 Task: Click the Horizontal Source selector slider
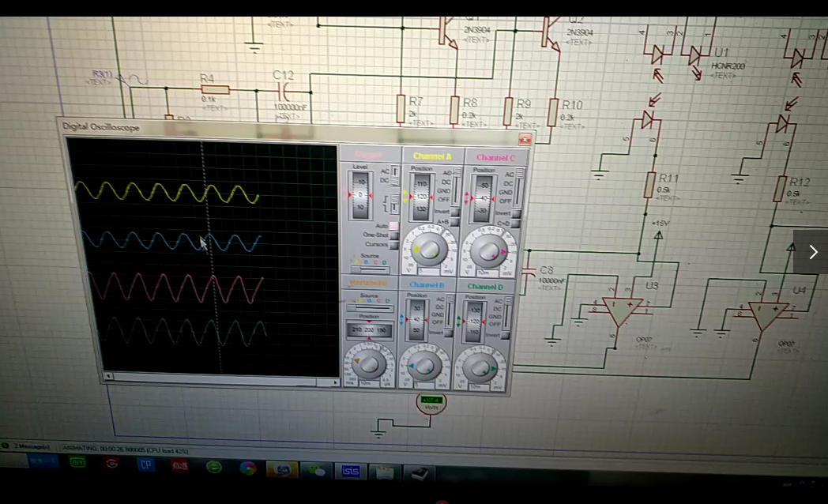pos(370,307)
